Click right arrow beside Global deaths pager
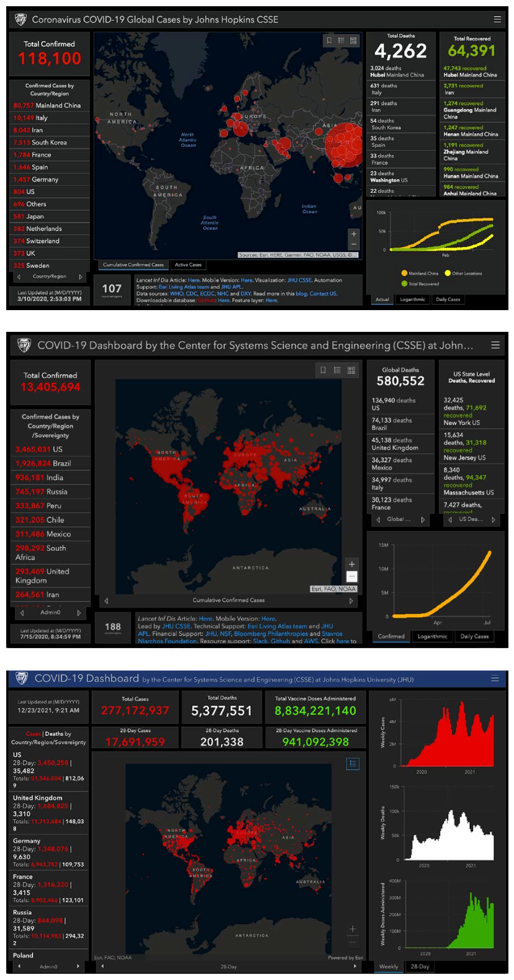The height and width of the screenshot is (980, 514). [423, 520]
